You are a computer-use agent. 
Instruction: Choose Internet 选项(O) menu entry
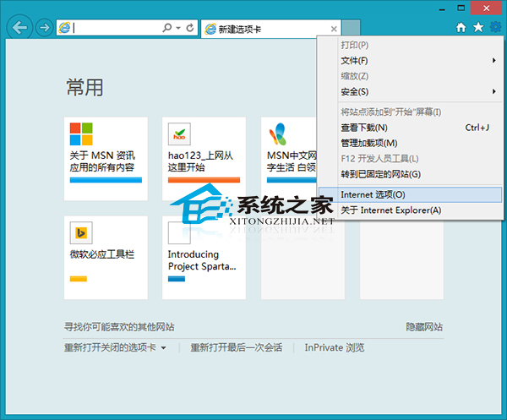tap(410, 194)
